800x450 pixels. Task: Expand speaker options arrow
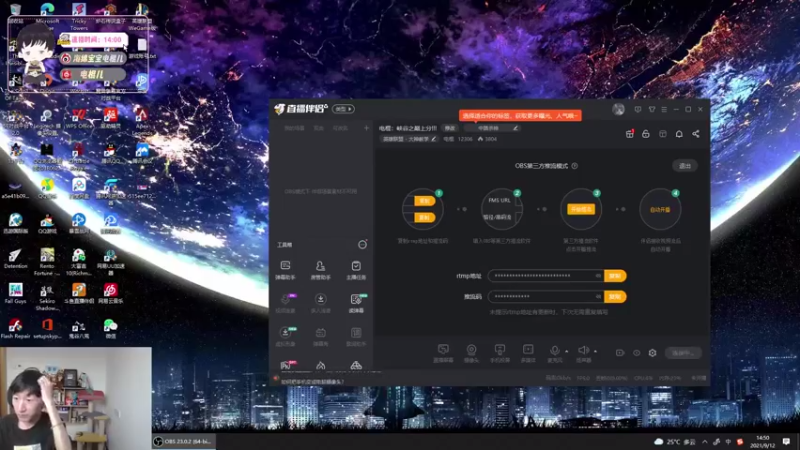pos(595,351)
